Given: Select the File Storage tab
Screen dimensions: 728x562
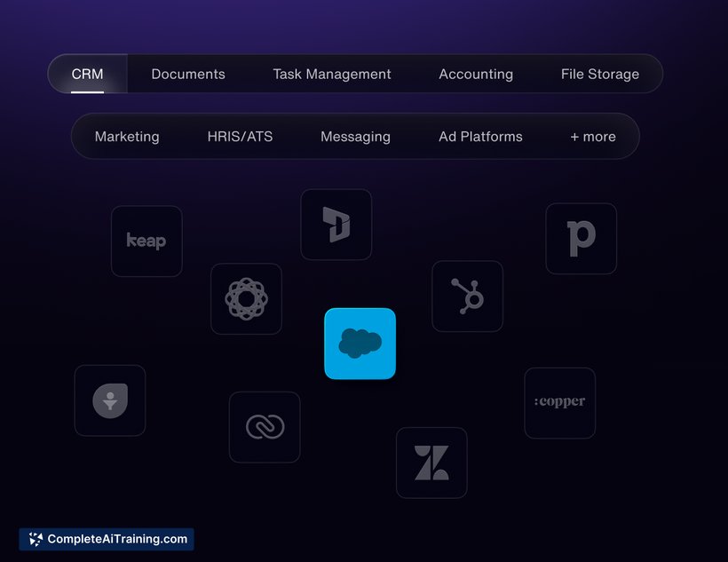Looking at the screenshot, I should click(x=600, y=74).
